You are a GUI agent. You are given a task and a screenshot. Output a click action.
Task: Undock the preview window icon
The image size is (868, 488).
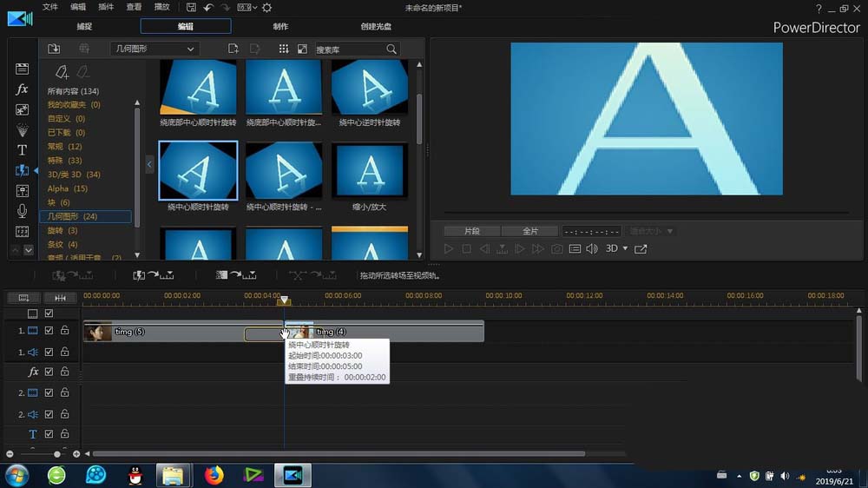[641, 248]
